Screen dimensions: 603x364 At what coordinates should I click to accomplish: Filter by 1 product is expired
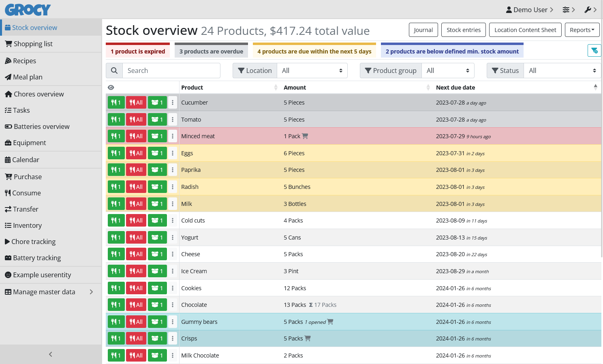pyautogui.click(x=138, y=51)
